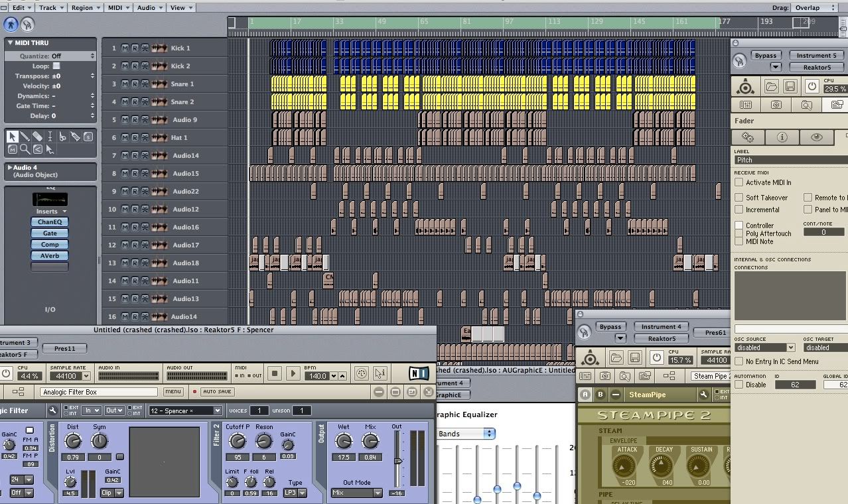
Task: Check the Activate MIDI In option
Action: 739,182
